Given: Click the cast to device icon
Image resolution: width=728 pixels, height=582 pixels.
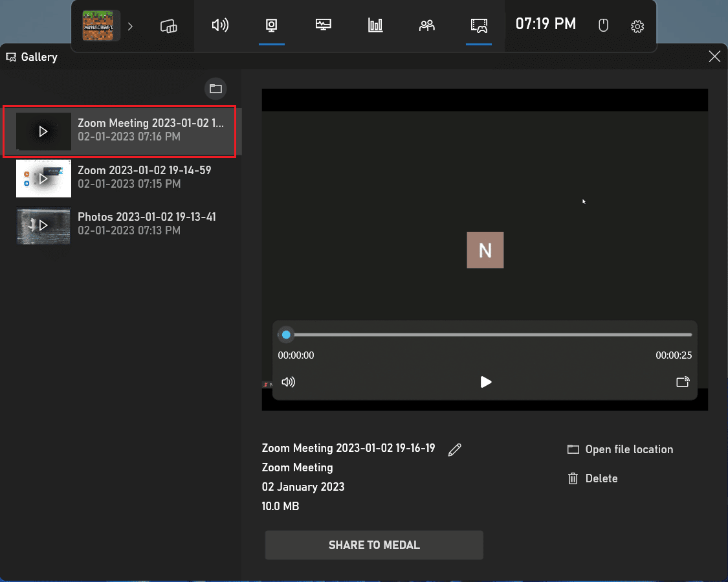Looking at the screenshot, I should pyautogui.click(x=683, y=382).
